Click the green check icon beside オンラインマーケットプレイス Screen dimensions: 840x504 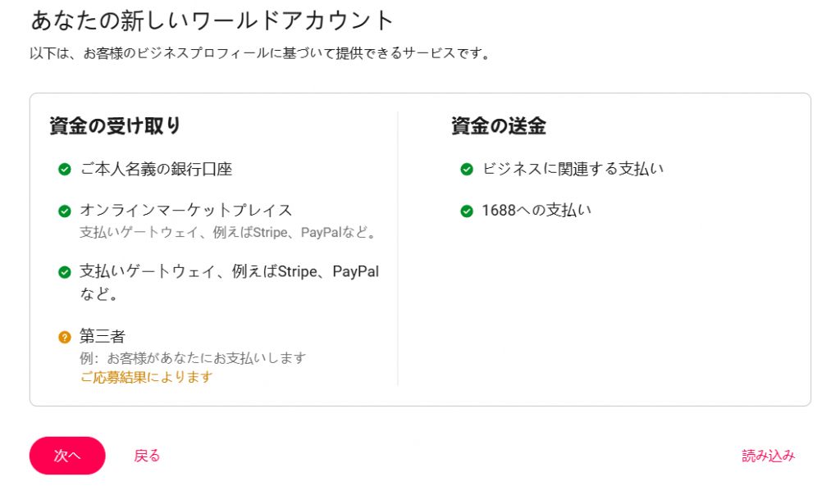[x=64, y=211]
